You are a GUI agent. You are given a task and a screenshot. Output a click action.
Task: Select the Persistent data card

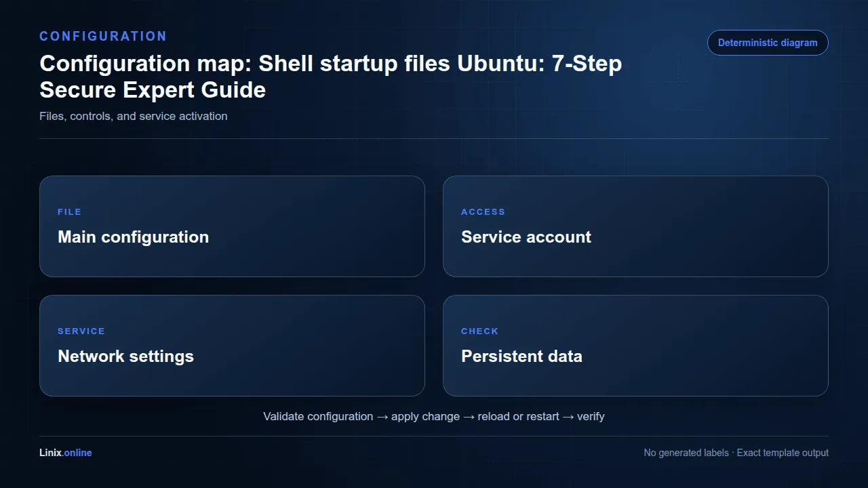click(x=635, y=346)
